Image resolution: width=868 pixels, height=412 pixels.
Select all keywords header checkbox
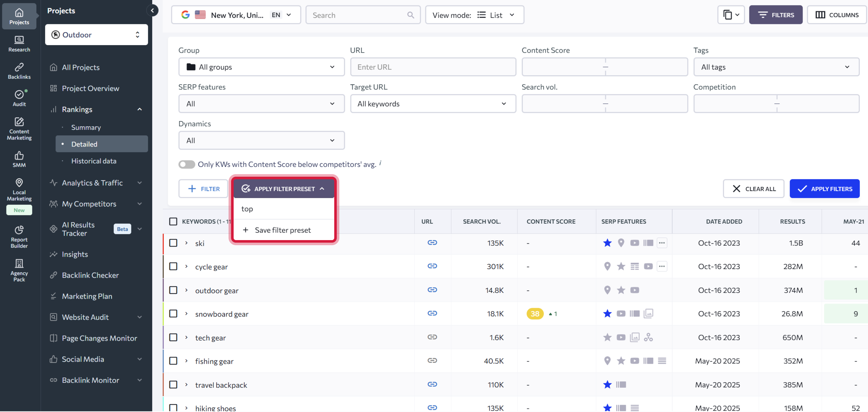[173, 222]
